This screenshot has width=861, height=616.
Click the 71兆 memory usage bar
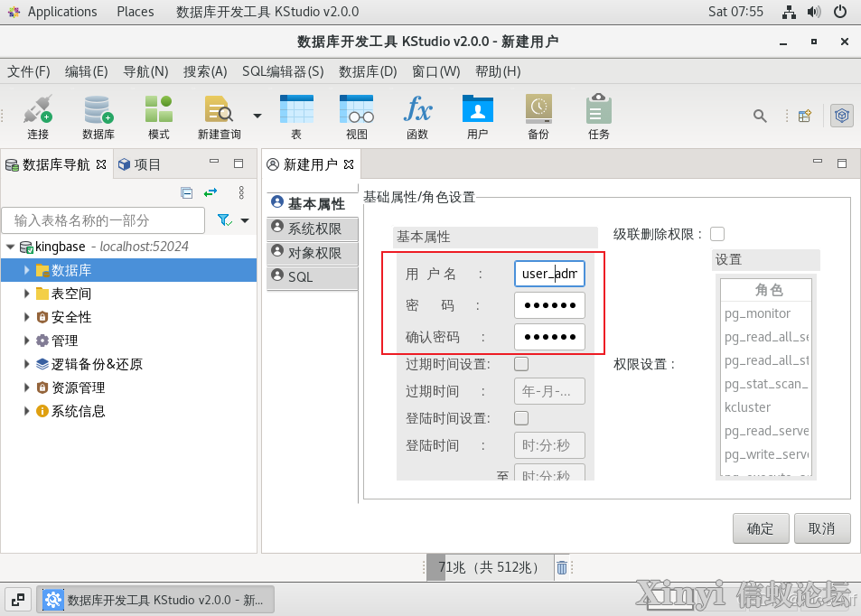(x=490, y=567)
